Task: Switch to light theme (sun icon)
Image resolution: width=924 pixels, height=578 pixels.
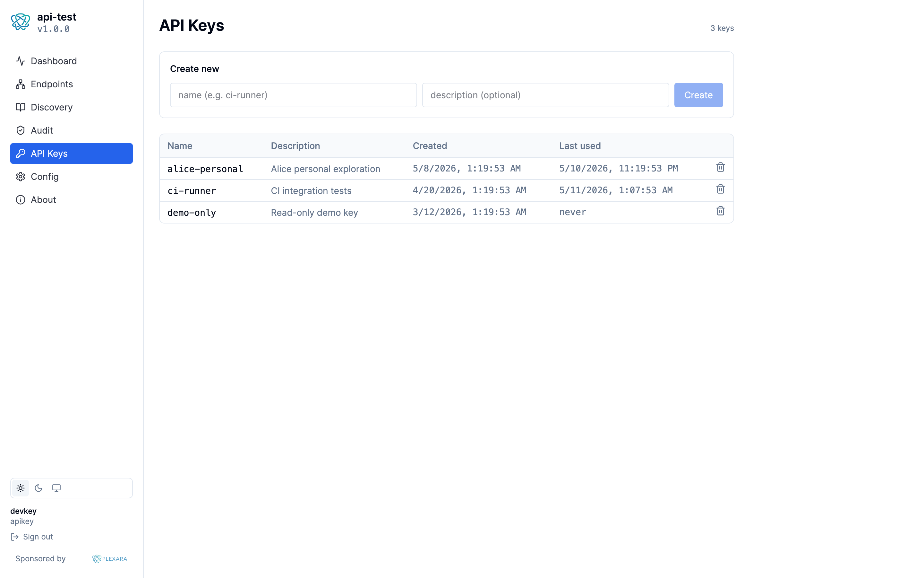Action: [21, 488]
